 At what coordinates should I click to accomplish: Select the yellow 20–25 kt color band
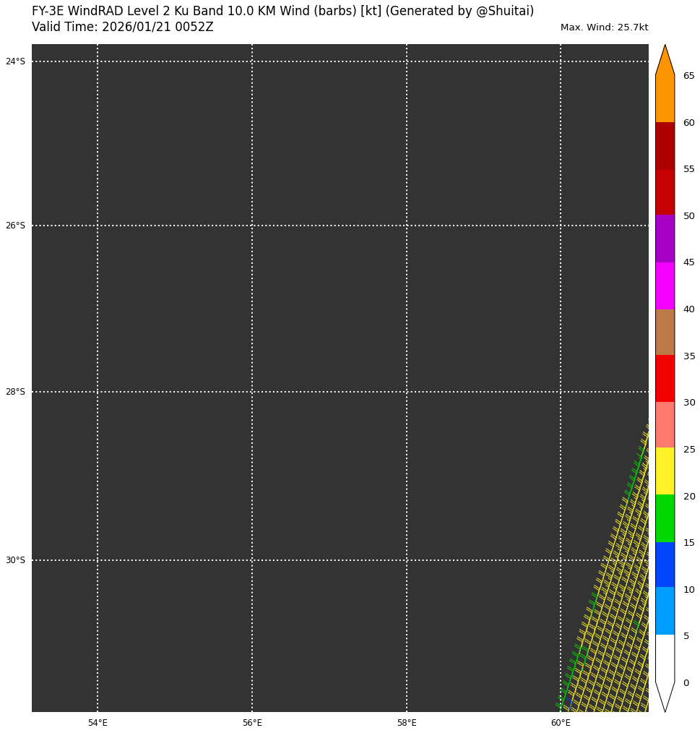coord(665,471)
